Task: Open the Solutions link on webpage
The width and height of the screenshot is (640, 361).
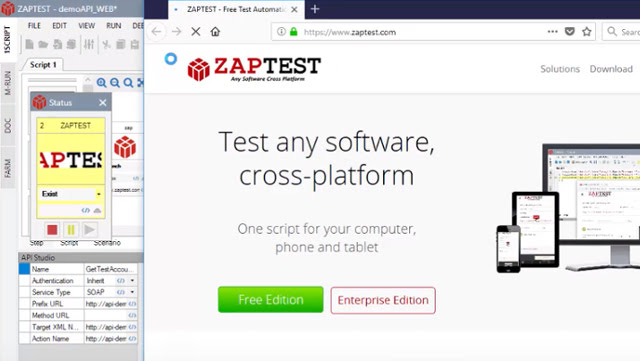Action: [560, 69]
